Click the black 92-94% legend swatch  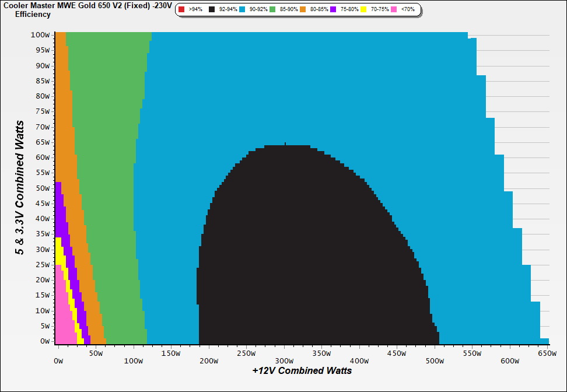click(x=212, y=10)
